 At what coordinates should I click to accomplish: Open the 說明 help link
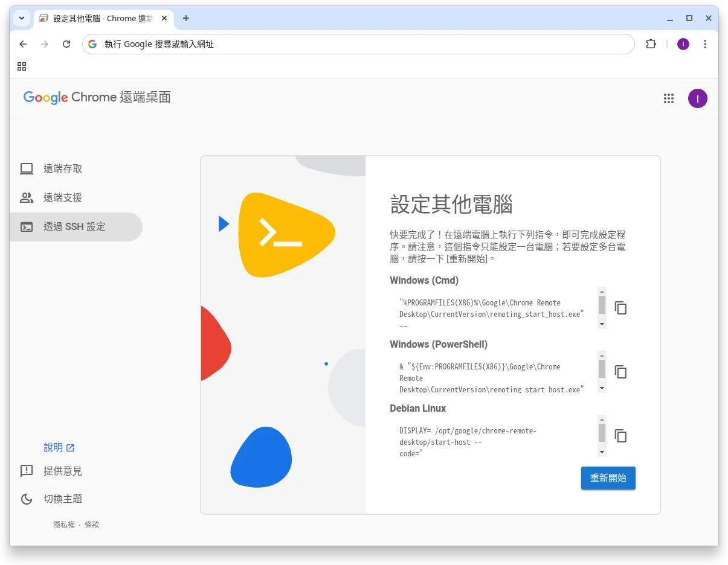(54, 447)
